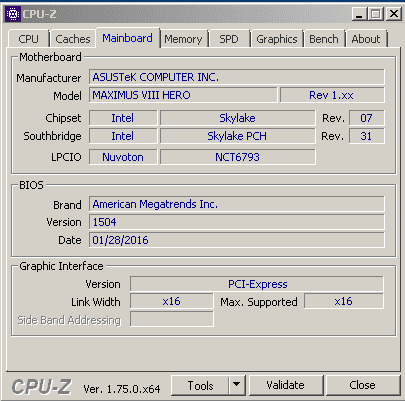Click the Manufacturer label
This screenshot has height=401, width=405.
point(49,78)
